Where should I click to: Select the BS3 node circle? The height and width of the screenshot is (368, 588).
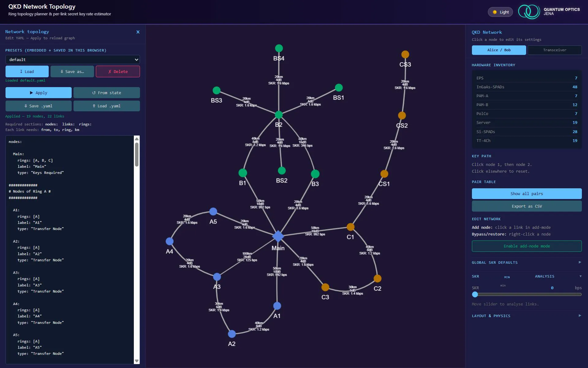pyautogui.click(x=217, y=90)
